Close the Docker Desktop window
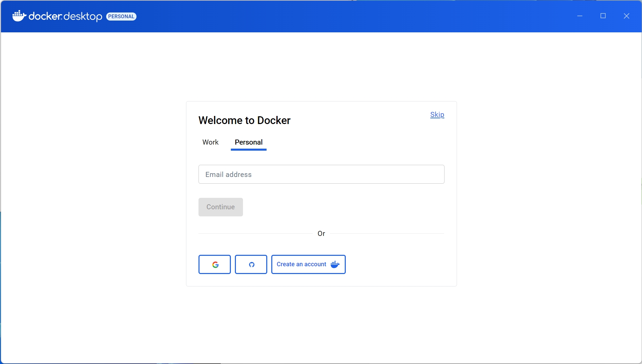This screenshot has height=364, width=642. tap(626, 16)
